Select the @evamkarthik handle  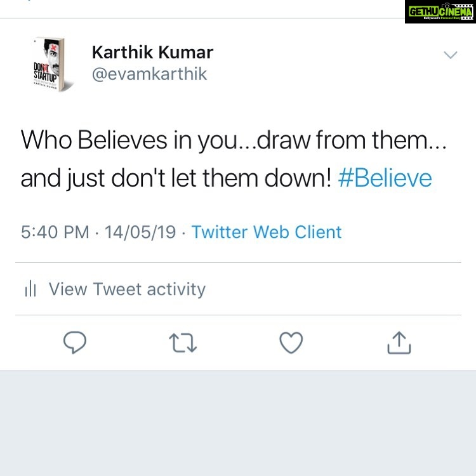point(149,74)
